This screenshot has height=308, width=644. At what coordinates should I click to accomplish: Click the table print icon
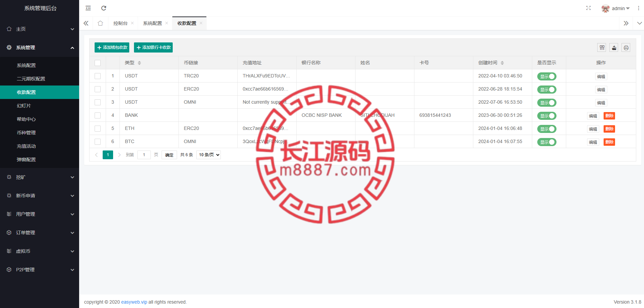point(626,47)
